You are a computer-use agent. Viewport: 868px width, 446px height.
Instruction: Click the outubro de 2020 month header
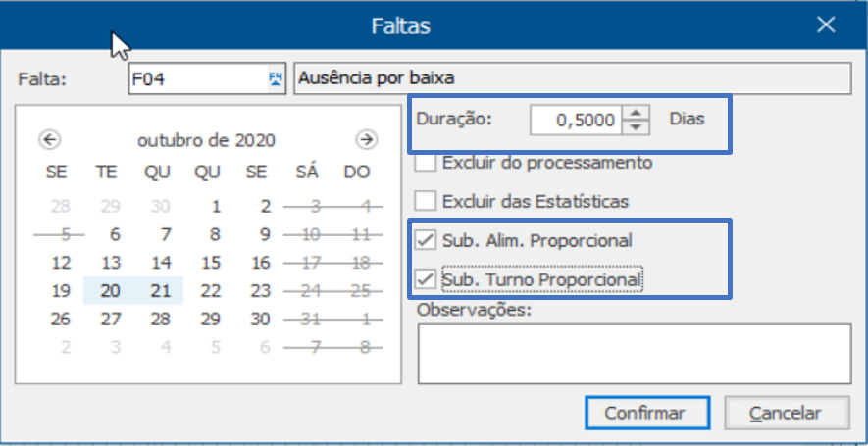[x=207, y=140]
